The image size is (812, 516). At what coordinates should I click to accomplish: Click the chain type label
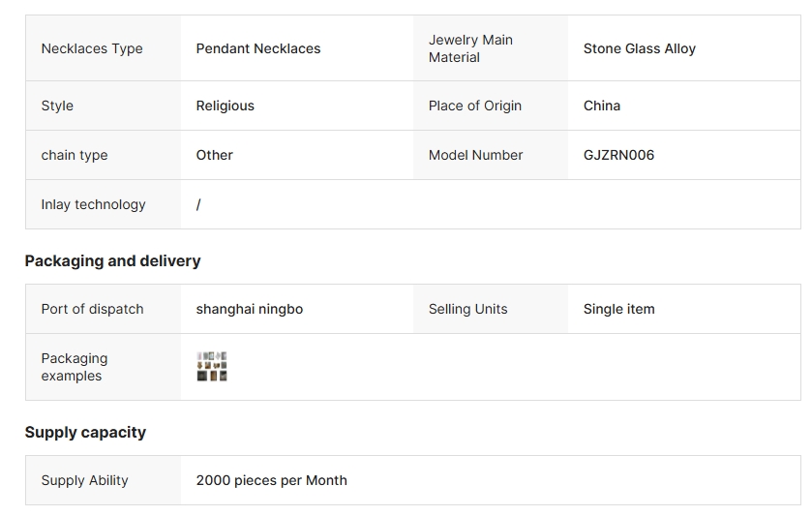click(x=75, y=155)
